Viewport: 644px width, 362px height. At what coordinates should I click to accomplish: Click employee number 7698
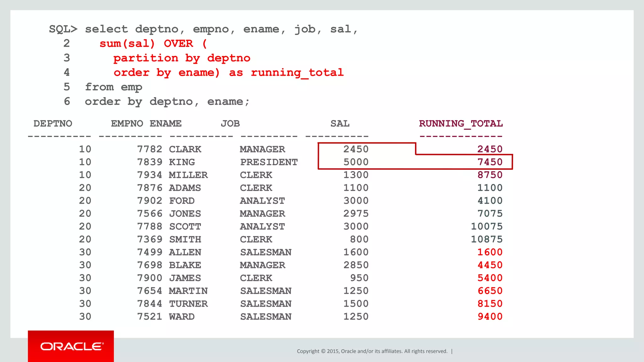pyautogui.click(x=150, y=265)
